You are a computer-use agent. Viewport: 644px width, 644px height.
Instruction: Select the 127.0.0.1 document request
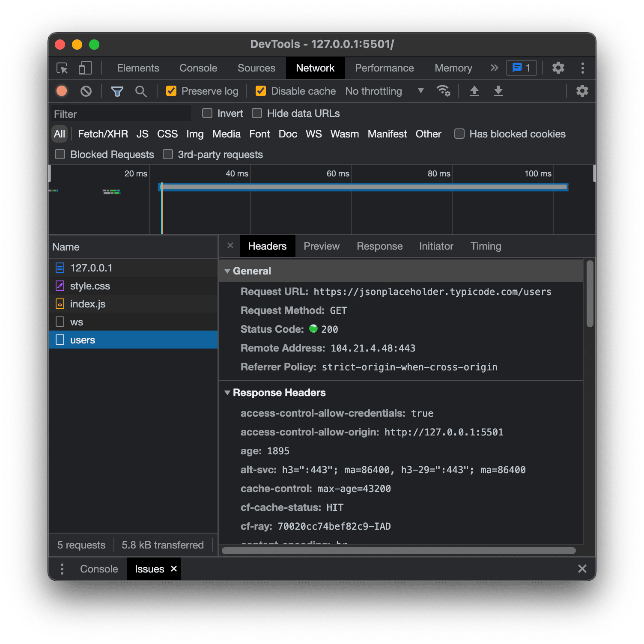coord(133,268)
